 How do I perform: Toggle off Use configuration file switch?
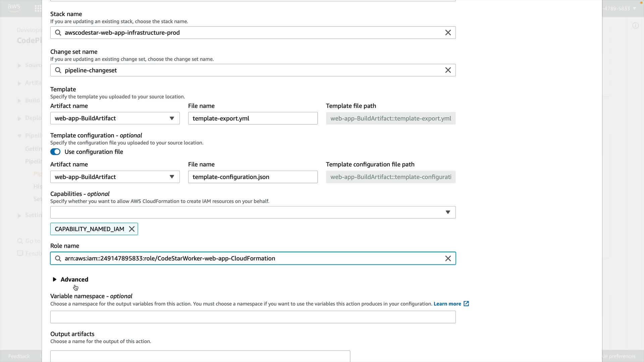[55, 152]
